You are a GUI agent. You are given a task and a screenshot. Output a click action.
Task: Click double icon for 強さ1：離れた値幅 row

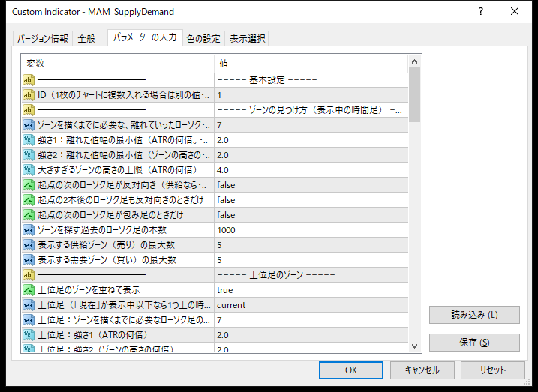tap(29, 140)
